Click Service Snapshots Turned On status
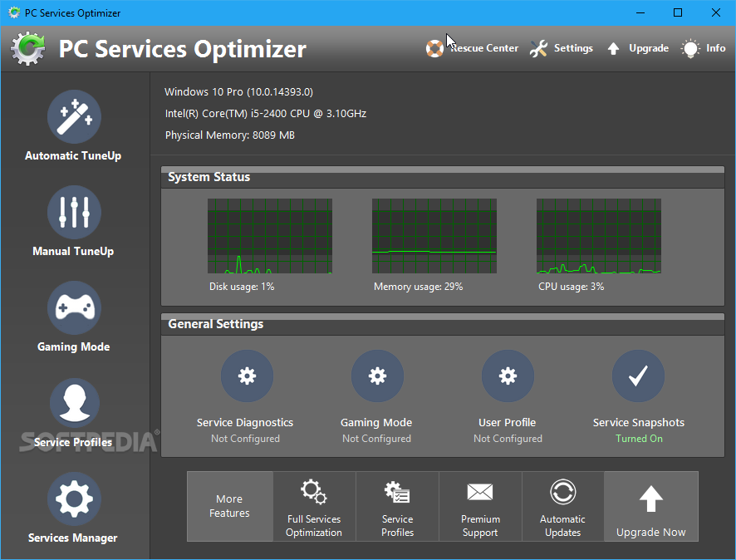736x560 pixels. pos(639,439)
